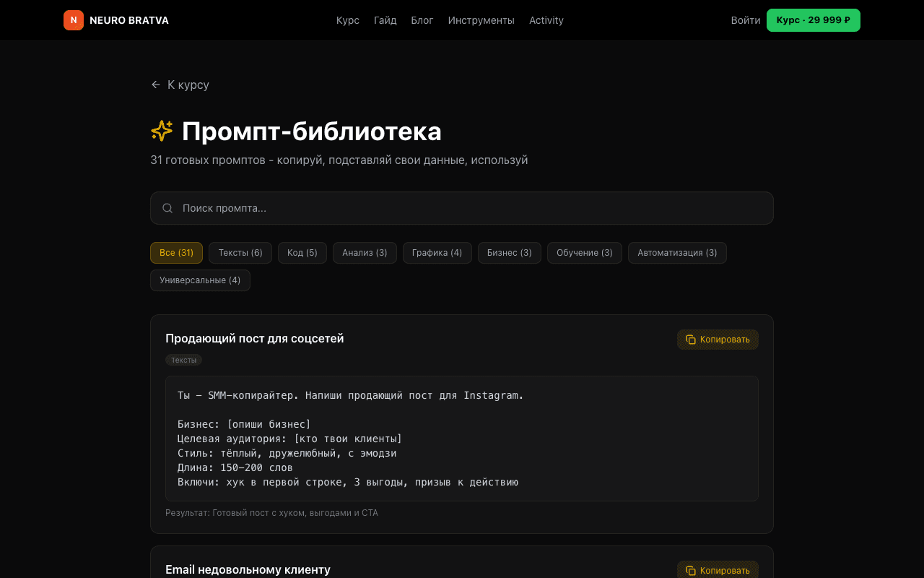Copy the Продающий пост для соцсетей prompt
The height and width of the screenshot is (578, 924).
(718, 340)
